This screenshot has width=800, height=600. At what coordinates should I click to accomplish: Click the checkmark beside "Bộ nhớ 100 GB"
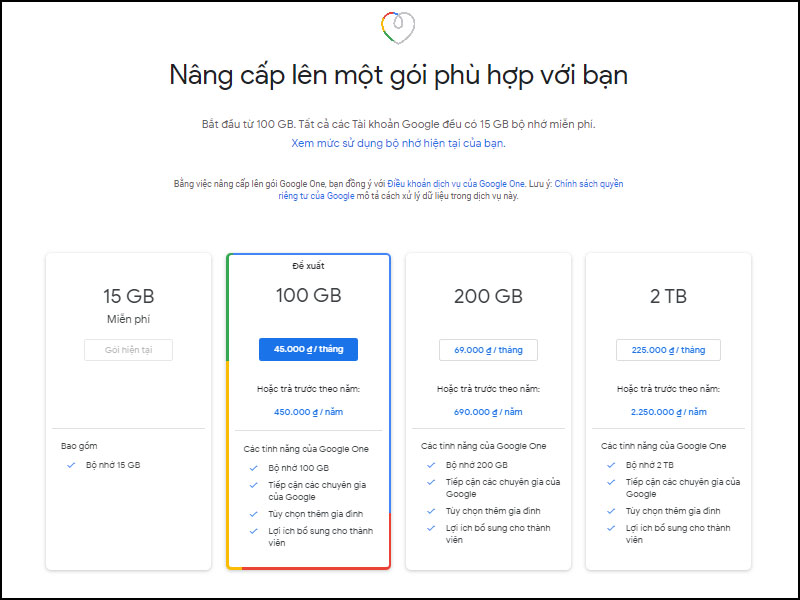pyautogui.click(x=253, y=467)
